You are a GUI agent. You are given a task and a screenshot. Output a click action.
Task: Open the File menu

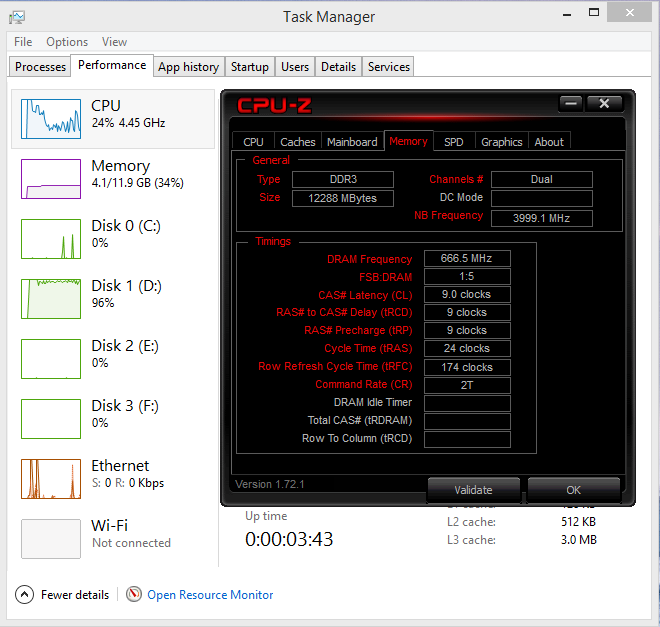coord(23,42)
